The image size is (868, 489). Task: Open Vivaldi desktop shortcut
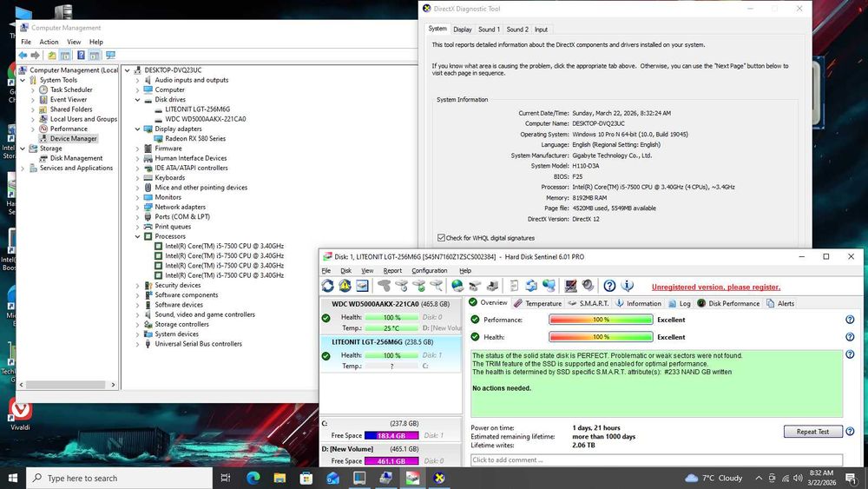click(x=21, y=415)
